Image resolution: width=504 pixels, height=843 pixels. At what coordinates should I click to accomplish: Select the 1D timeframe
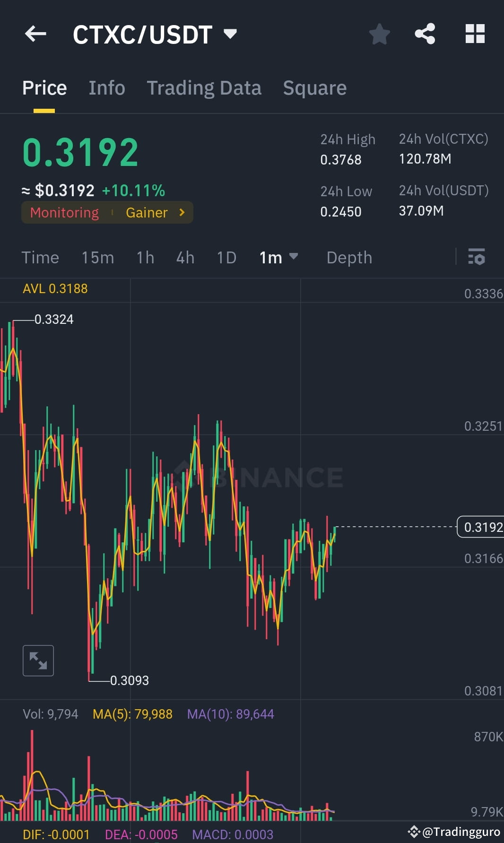(226, 258)
